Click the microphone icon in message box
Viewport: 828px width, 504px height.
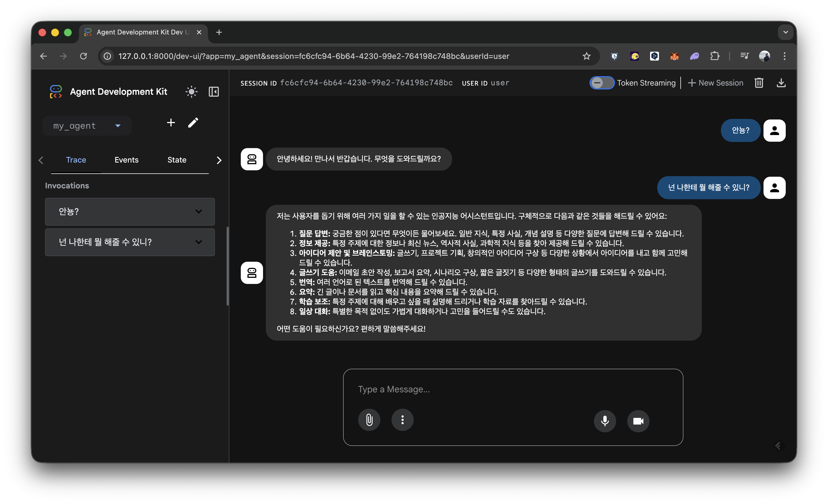coord(604,421)
